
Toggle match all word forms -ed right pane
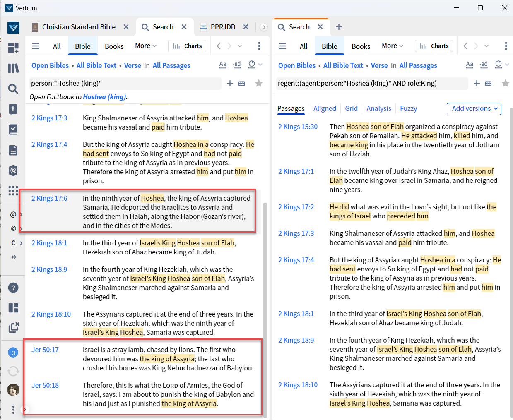click(484, 65)
